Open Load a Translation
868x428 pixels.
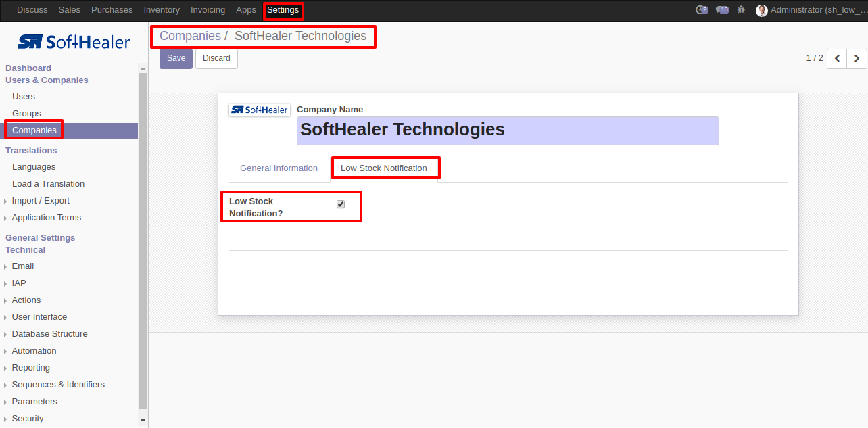[x=48, y=184]
